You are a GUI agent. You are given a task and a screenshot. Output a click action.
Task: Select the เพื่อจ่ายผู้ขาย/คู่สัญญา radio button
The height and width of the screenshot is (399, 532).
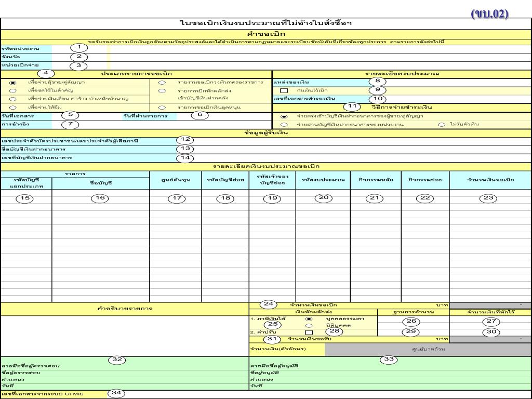point(13,83)
